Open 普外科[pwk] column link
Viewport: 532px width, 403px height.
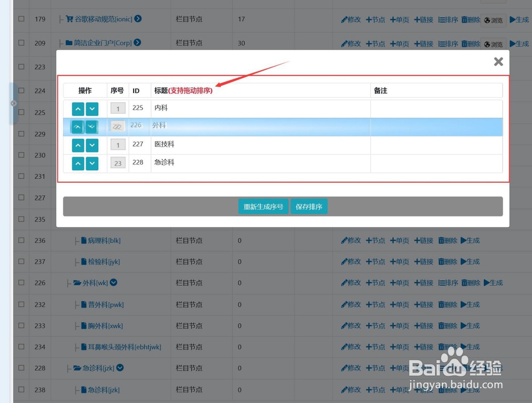click(x=106, y=305)
